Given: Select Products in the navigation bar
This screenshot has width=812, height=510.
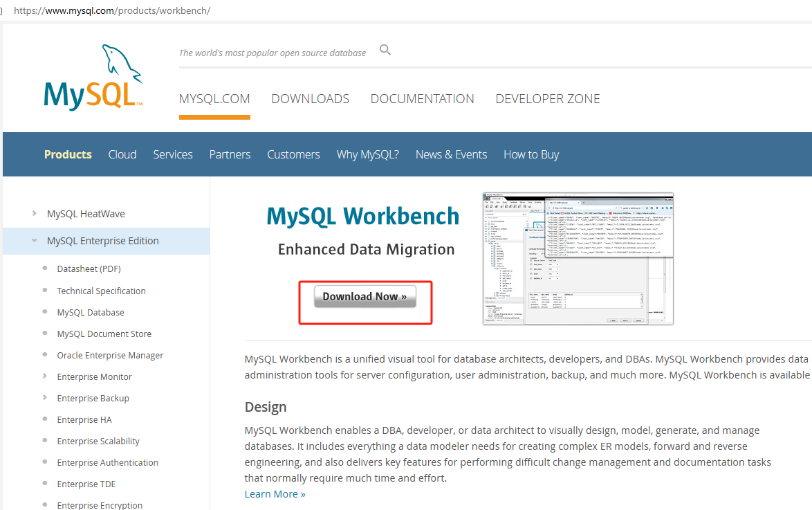Looking at the screenshot, I should [x=67, y=154].
